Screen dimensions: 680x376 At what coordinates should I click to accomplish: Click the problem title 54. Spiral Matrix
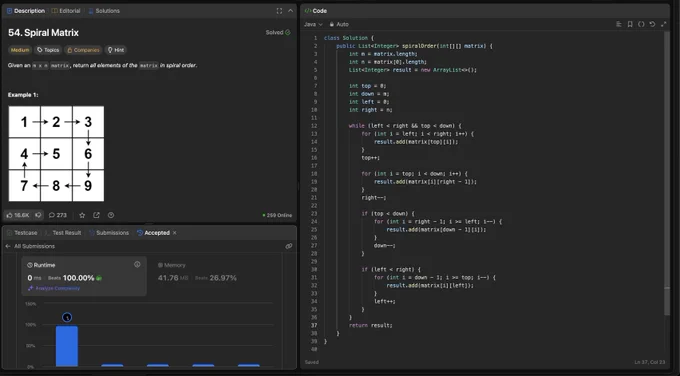(x=43, y=33)
